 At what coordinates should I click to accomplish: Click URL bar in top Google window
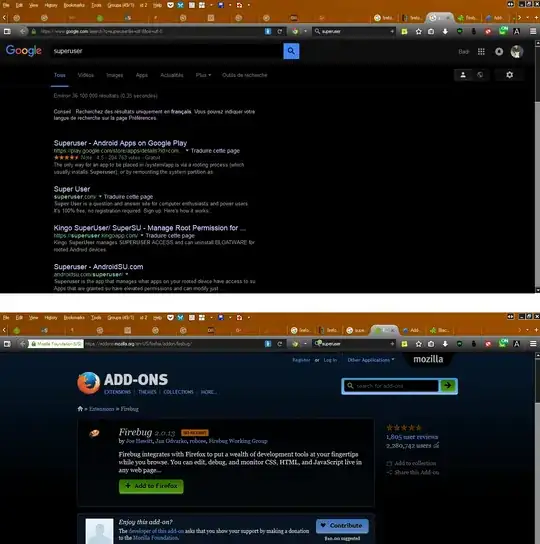pyautogui.click(x=151, y=32)
